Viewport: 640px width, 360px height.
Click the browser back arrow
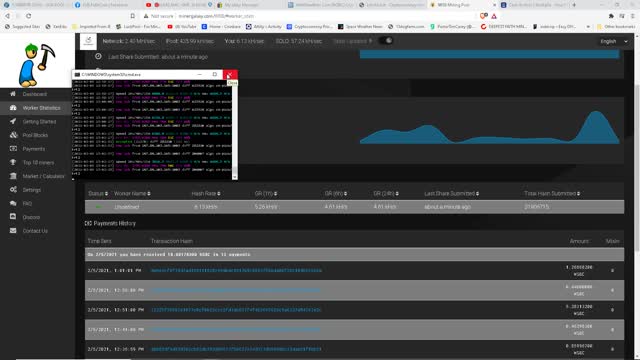7,16
